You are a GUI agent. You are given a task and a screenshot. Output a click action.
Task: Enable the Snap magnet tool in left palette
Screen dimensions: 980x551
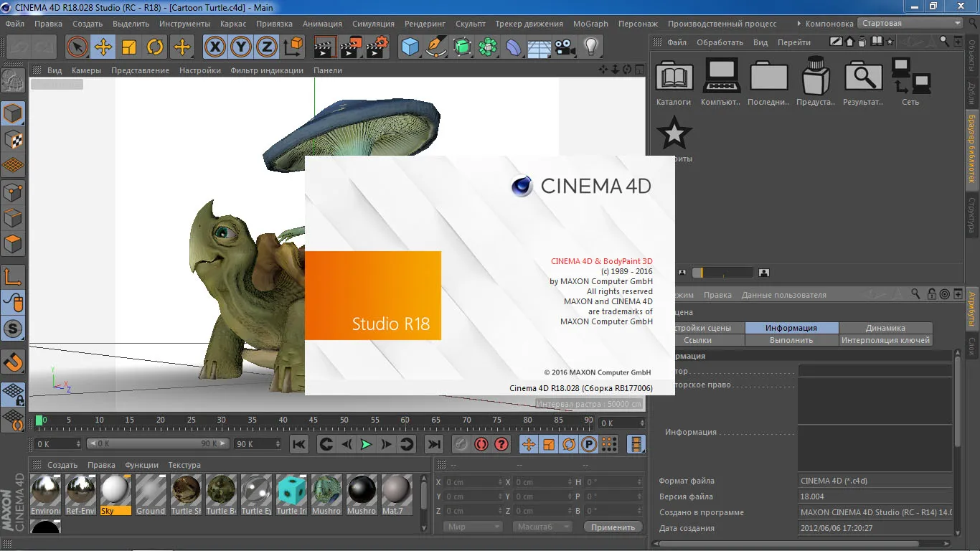[13, 362]
